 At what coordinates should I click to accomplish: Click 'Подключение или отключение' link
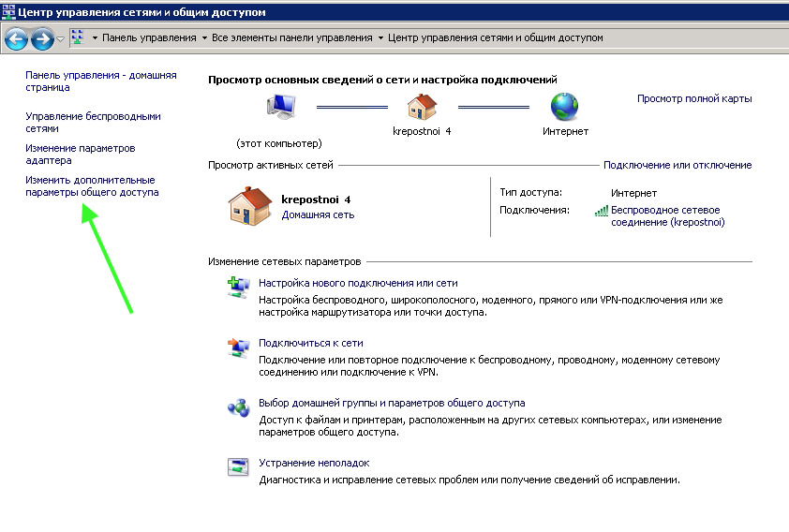[x=677, y=165]
